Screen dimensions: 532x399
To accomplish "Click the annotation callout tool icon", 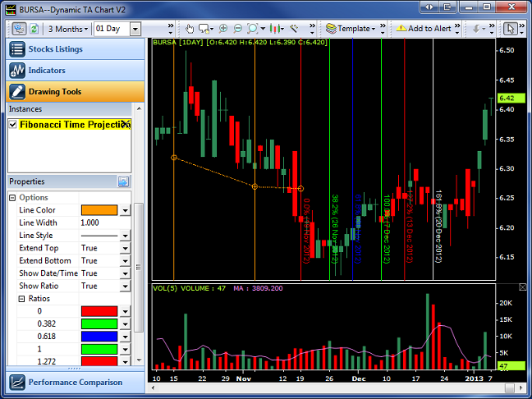I will 204,29.
